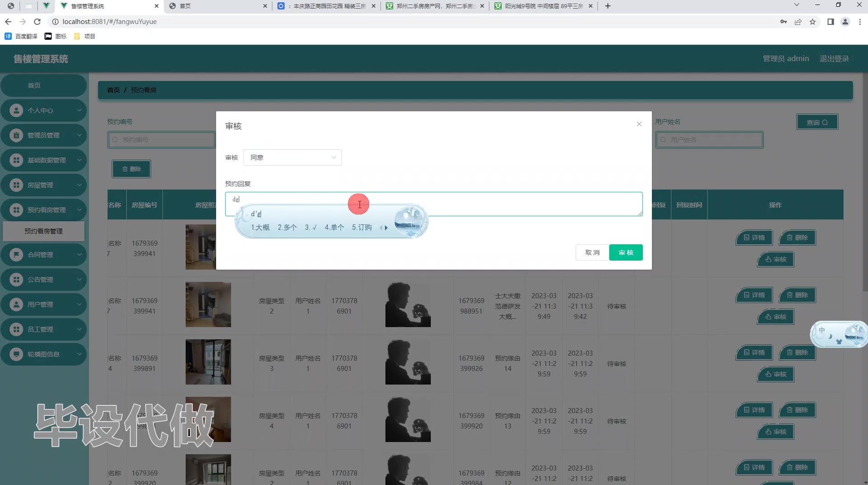Image resolution: width=868 pixels, height=485 pixels.
Task: Switch to the 丰庆路正商园田花园 browser tab
Action: point(325,6)
